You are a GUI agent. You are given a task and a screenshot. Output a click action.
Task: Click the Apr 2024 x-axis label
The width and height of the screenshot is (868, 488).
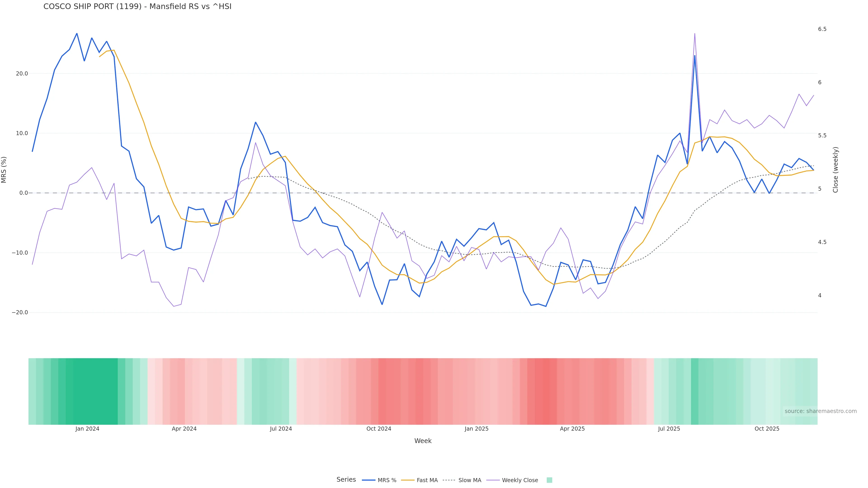click(x=184, y=429)
